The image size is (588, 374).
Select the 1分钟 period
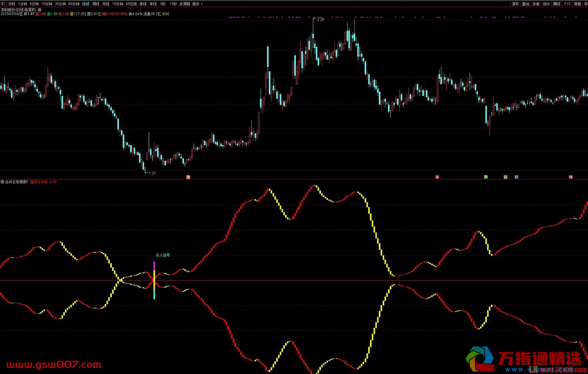pyautogui.click(x=22, y=4)
